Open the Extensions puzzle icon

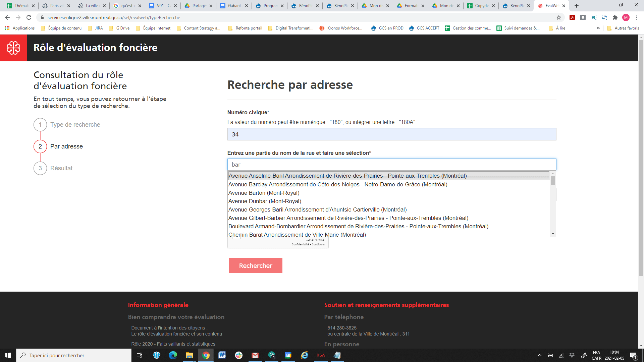(615, 17)
